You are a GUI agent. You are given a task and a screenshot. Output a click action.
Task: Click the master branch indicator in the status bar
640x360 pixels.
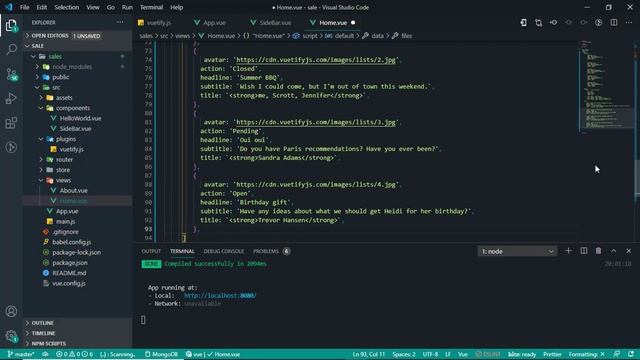pyautogui.click(x=21, y=354)
